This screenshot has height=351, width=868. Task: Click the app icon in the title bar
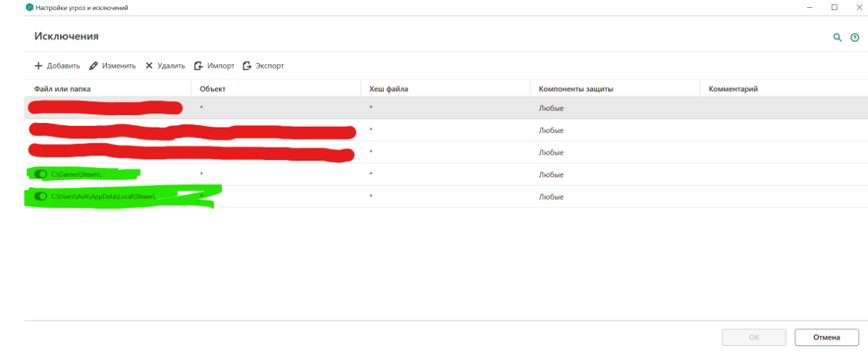[x=30, y=7]
